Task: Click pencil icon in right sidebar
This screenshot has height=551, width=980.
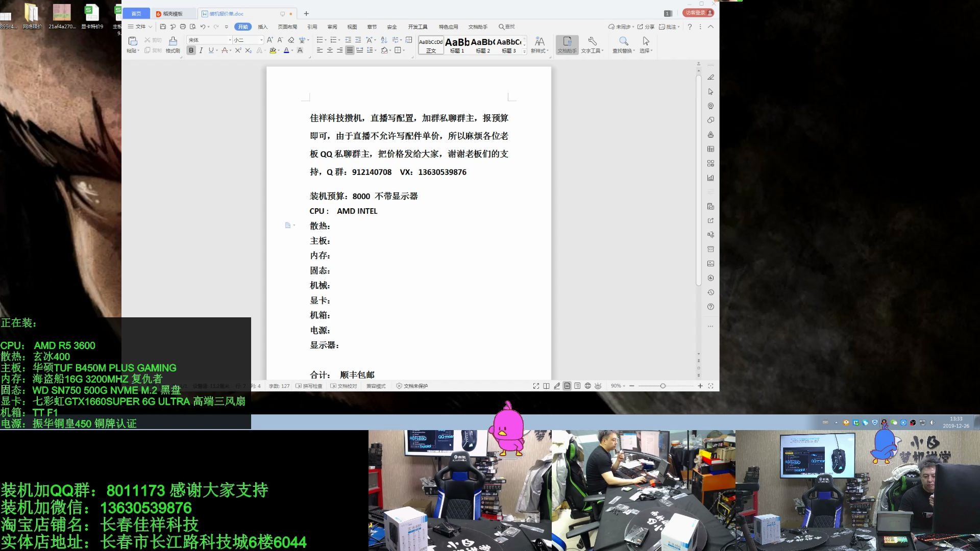Action: pos(710,78)
